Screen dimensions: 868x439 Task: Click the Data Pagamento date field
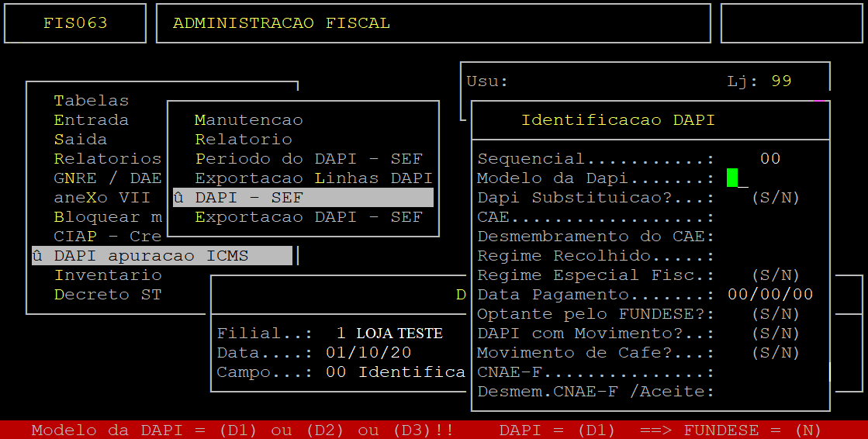click(x=769, y=295)
